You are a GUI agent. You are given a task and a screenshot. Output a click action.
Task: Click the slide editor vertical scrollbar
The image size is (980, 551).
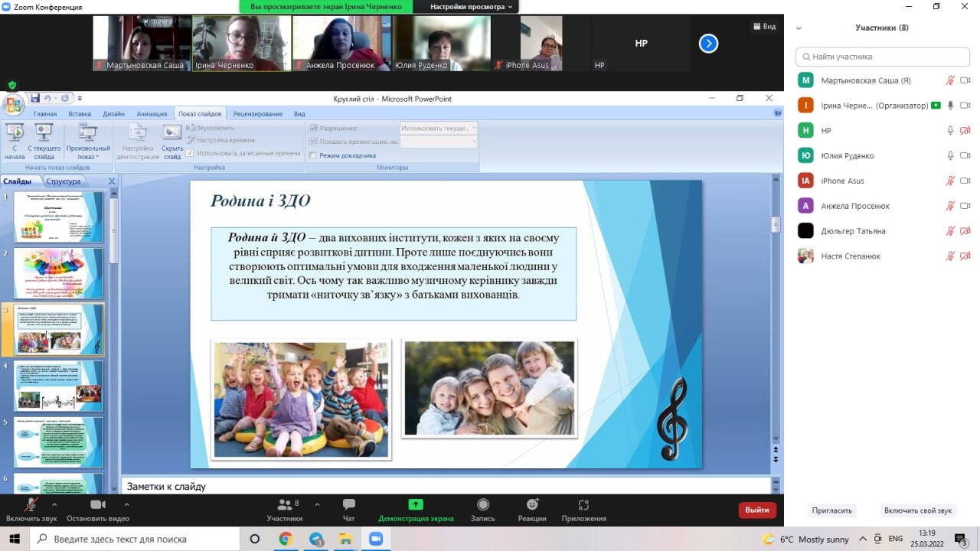776,306
